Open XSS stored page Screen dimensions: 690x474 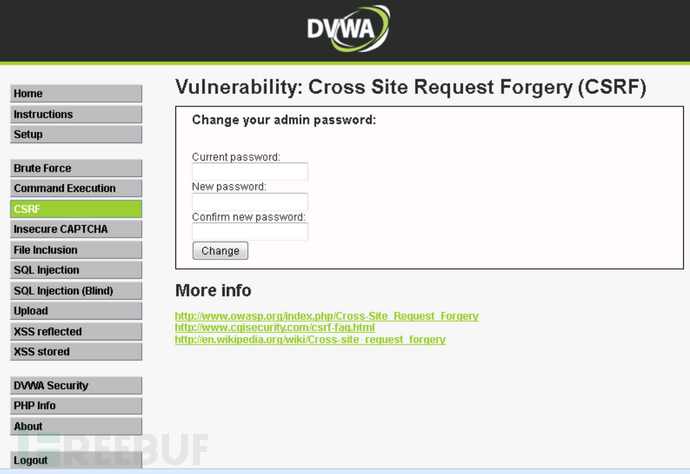pos(76,352)
